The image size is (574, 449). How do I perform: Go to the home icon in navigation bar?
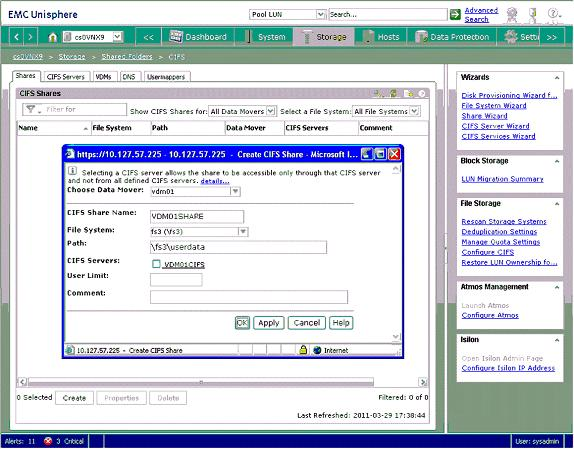point(53,37)
